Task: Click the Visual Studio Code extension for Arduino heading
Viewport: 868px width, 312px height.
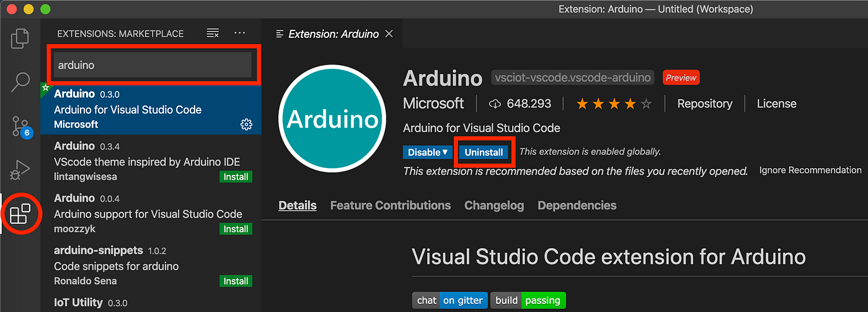Action: coord(609,256)
